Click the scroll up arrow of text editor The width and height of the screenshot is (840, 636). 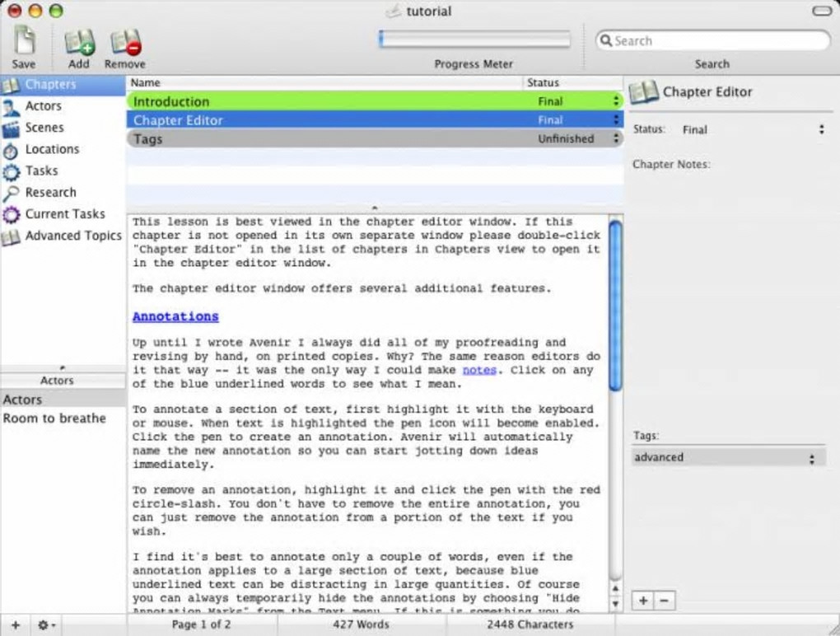(616, 588)
